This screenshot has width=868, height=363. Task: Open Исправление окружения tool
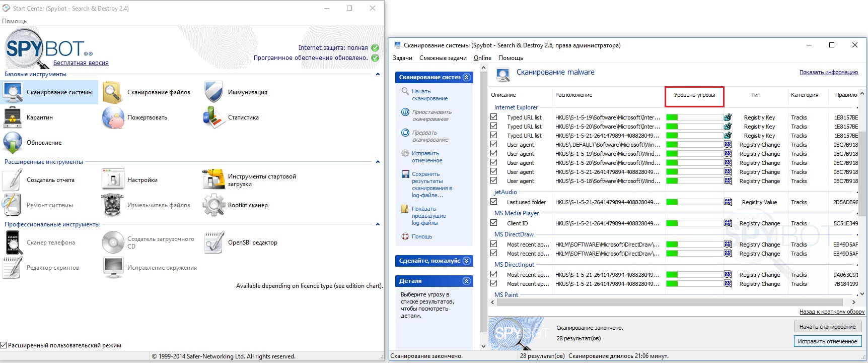coord(150,268)
